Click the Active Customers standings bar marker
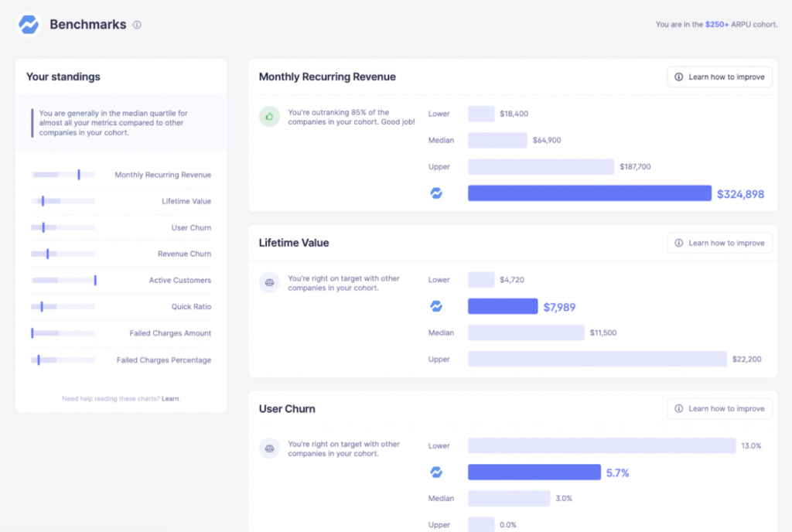 96,280
